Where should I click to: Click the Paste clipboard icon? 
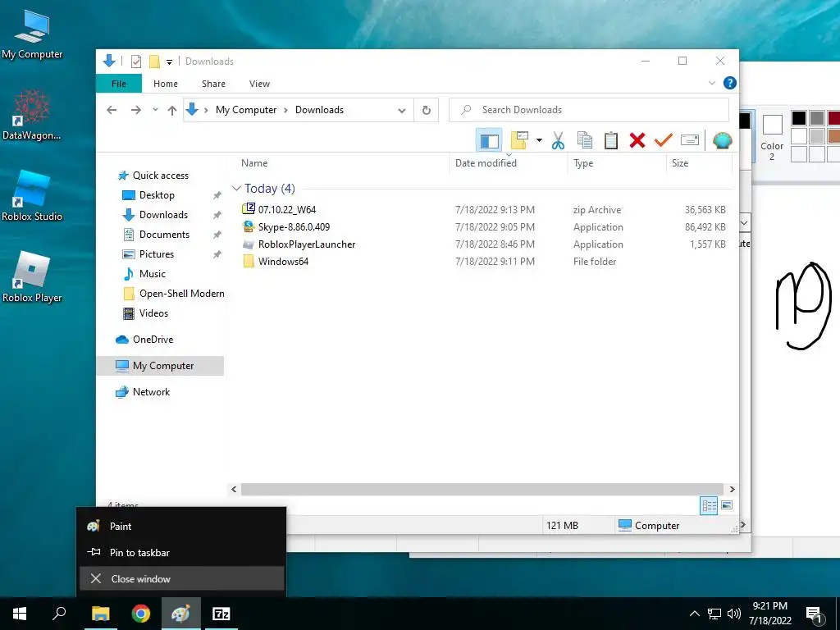coord(610,140)
